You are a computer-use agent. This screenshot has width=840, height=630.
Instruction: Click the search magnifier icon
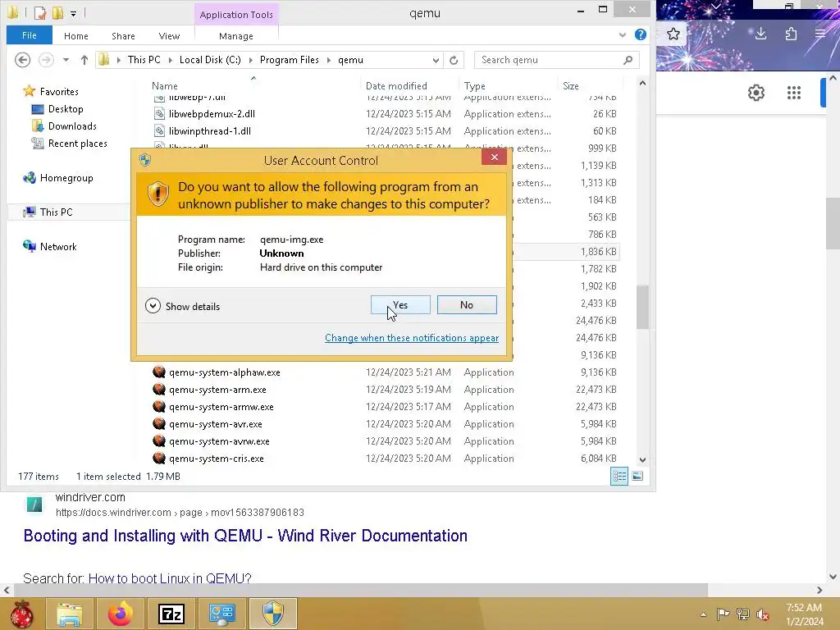628,60
